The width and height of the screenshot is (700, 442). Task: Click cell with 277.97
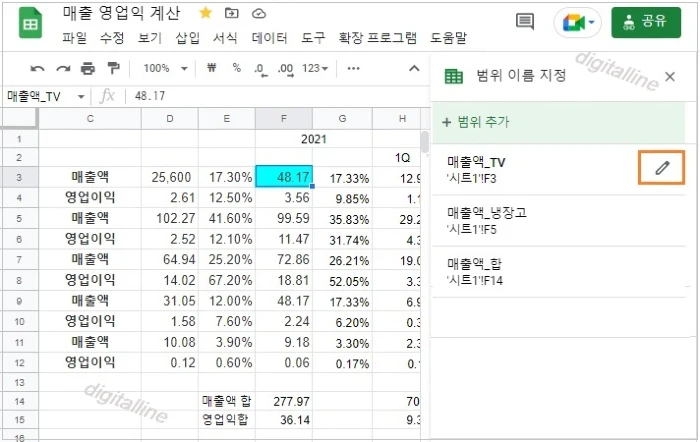point(283,401)
